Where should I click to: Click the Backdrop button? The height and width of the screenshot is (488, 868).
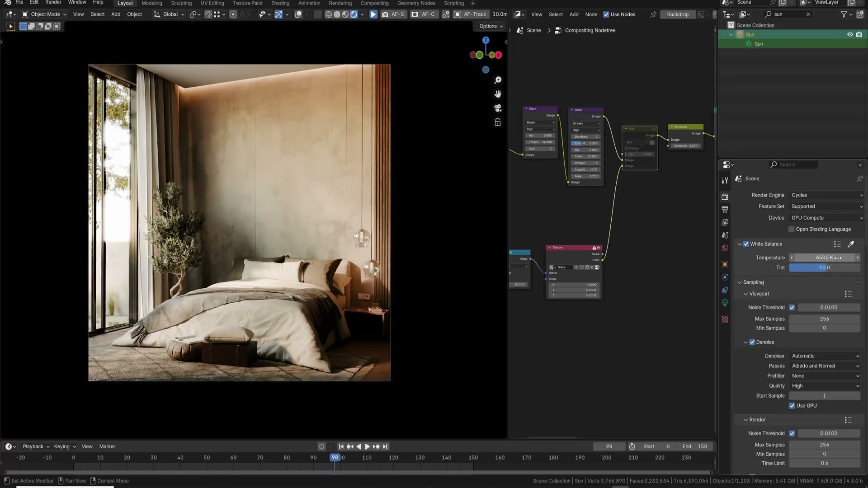[x=678, y=14]
